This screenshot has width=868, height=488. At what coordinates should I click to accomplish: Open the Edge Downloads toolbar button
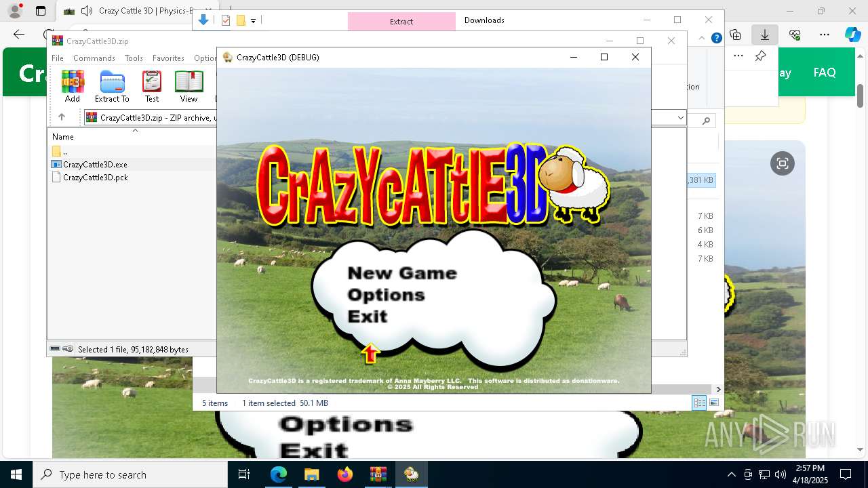pyautogui.click(x=765, y=35)
